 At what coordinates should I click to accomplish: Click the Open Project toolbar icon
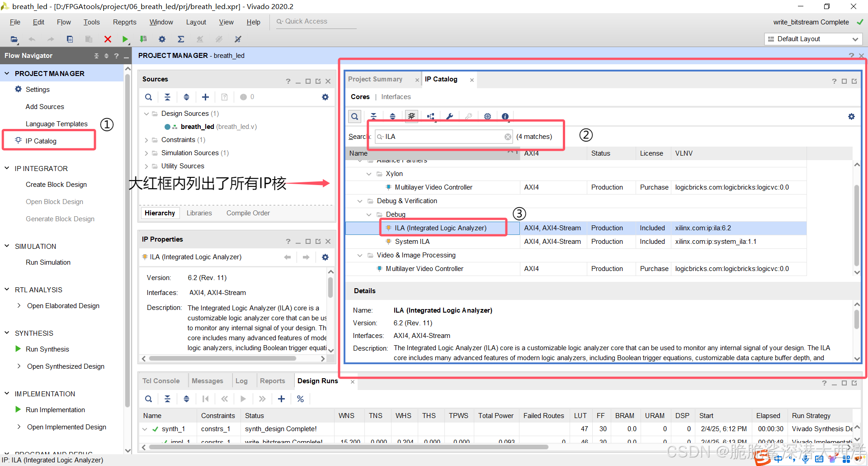[x=14, y=39]
